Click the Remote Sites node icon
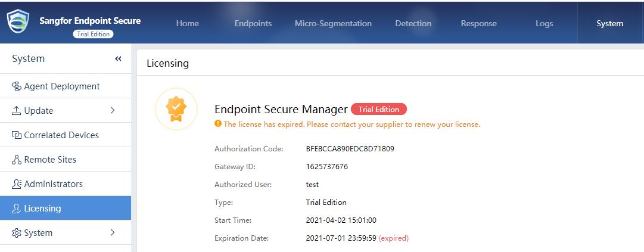The width and height of the screenshot is (644, 252). point(17,160)
